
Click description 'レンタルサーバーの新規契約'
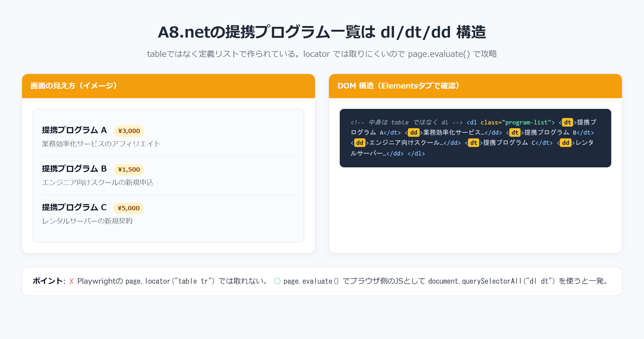[87, 221]
